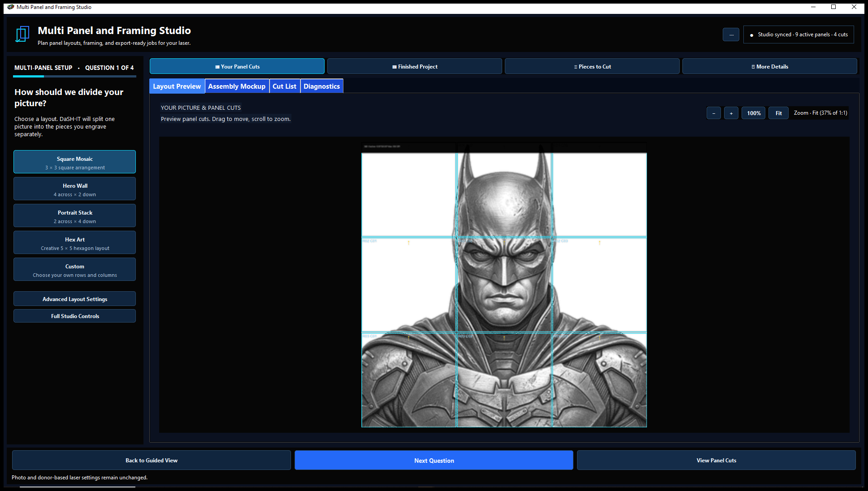Open the Cut List sub-tab
868x491 pixels.
click(285, 86)
